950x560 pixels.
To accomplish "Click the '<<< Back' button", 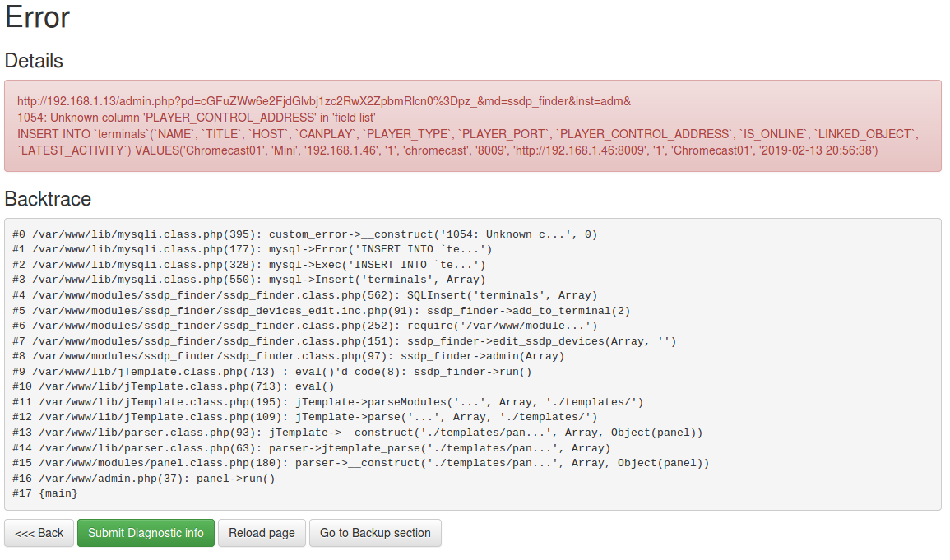I will pos(39,533).
